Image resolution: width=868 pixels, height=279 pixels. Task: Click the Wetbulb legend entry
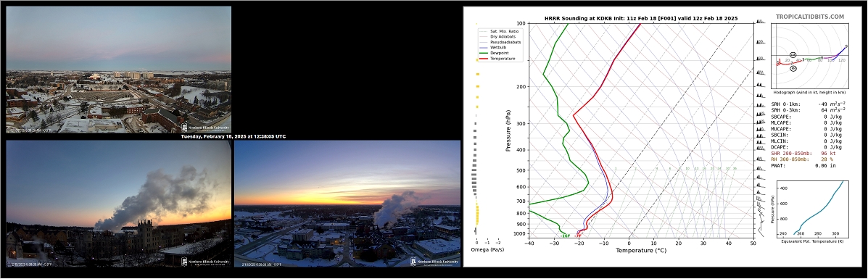click(x=495, y=48)
